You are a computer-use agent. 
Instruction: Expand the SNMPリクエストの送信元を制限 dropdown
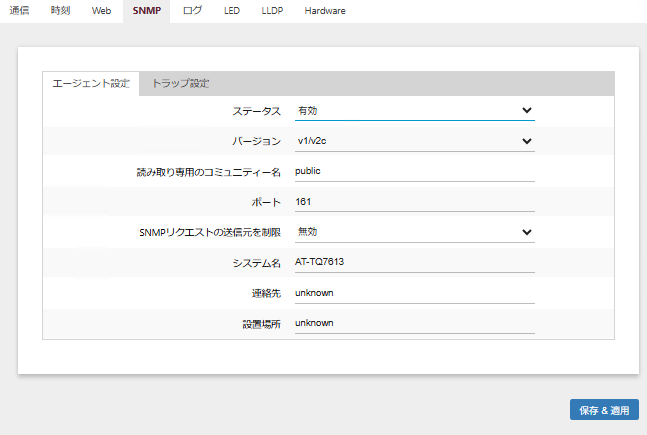[414, 232]
